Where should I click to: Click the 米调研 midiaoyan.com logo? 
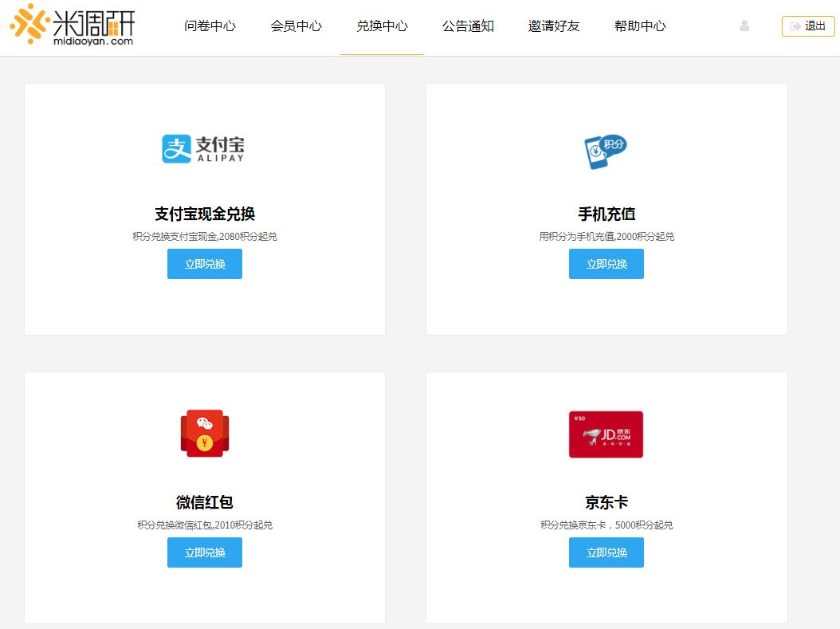click(72, 25)
